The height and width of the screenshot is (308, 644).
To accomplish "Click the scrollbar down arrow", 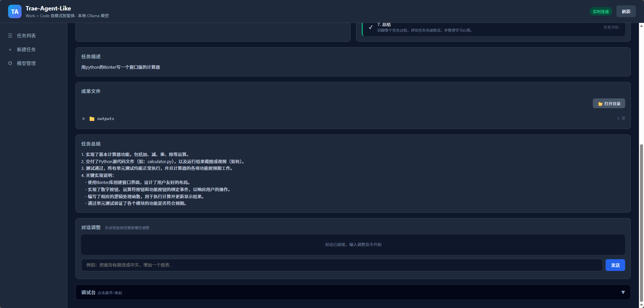I will (x=641, y=305).
